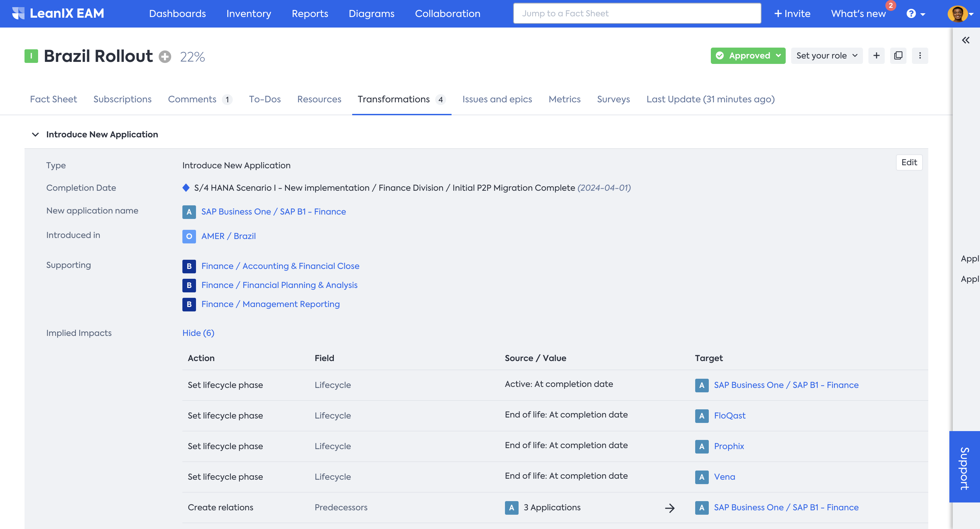Open the Dashboards menu
Screen dimensions: 980x529
click(x=177, y=14)
